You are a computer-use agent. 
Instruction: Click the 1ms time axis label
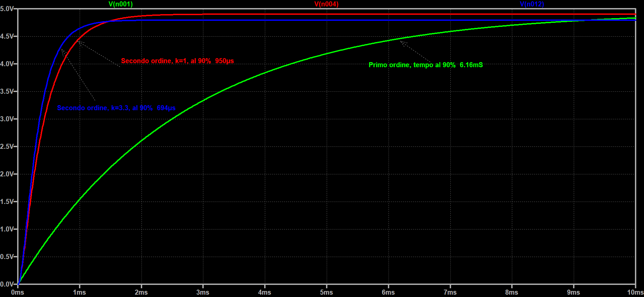pyautogui.click(x=79, y=292)
